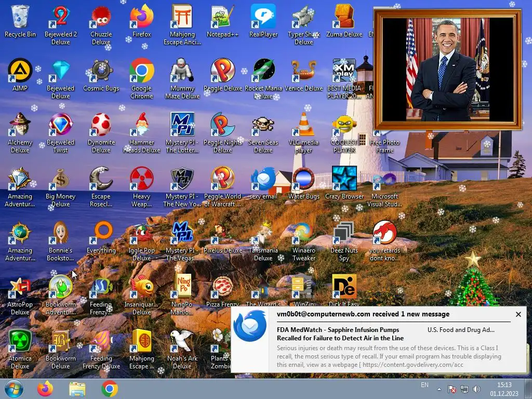
Task: Click the network tray icon
Action: pos(464,389)
